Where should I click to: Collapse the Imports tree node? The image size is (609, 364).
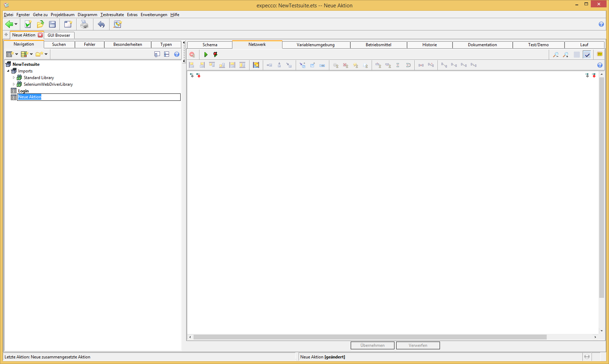coord(8,71)
